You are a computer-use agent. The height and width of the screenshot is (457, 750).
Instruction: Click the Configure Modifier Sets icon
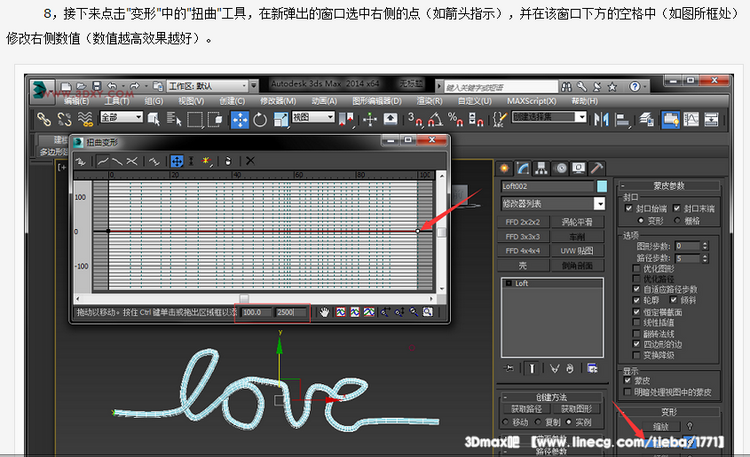(592, 368)
